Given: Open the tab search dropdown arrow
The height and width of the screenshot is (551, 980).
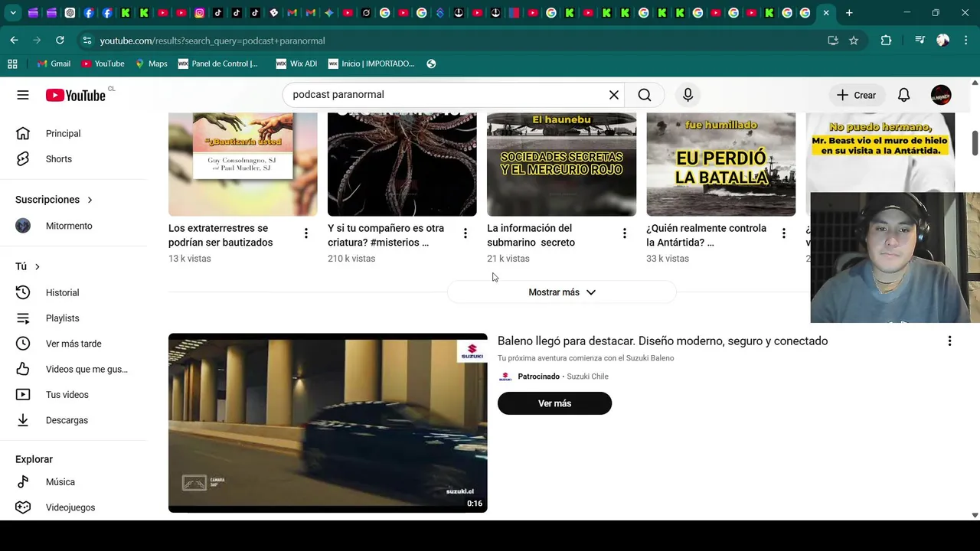Looking at the screenshot, I should [x=13, y=13].
